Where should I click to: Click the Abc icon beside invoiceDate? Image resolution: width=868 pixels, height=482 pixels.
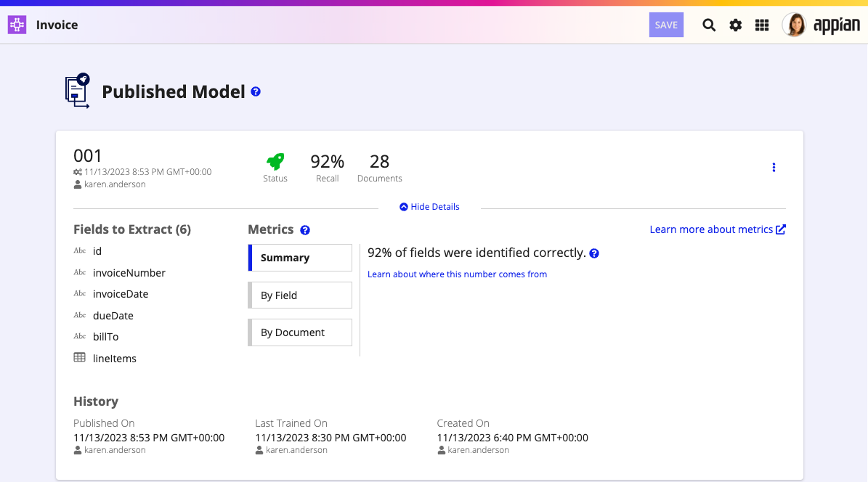tap(80, 293)
